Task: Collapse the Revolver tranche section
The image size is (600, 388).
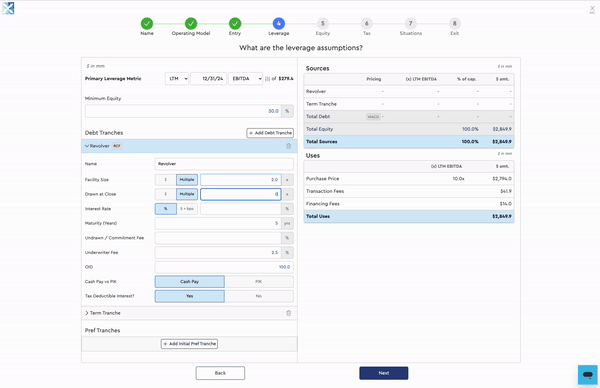Action: 86,146
